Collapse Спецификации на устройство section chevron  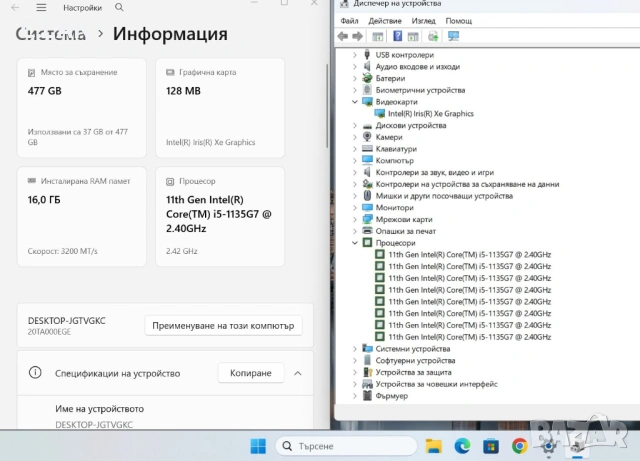coord(298,373)
